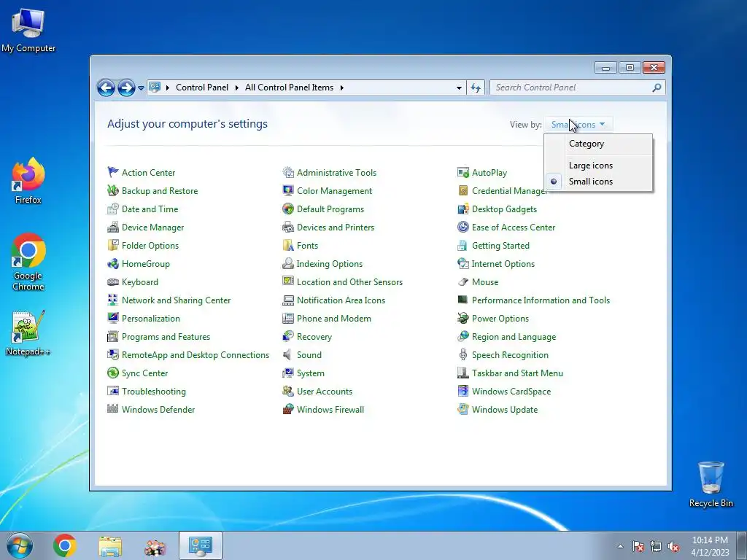This screenshot has height=560, width=747.
Task: Open the Speech Recognition microphone icon
Action: (x=463, y=355)
